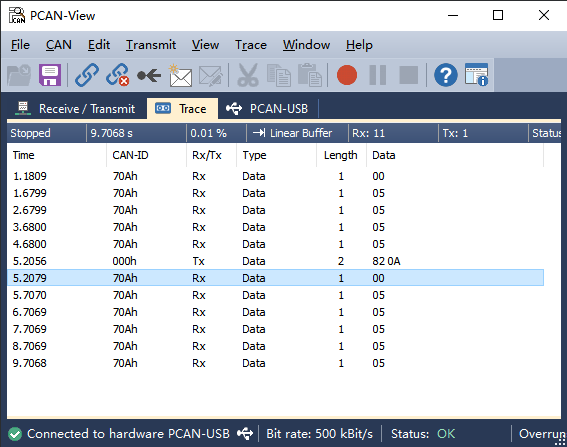567x447 pixels.
Task: Click the Open file toolbar icon
Action: [x=19, y=75]
